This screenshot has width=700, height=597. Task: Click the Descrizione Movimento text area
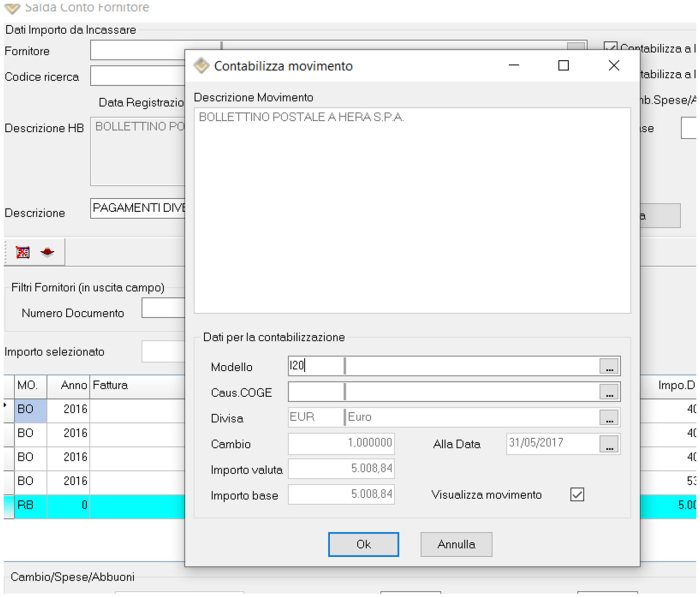412,210
